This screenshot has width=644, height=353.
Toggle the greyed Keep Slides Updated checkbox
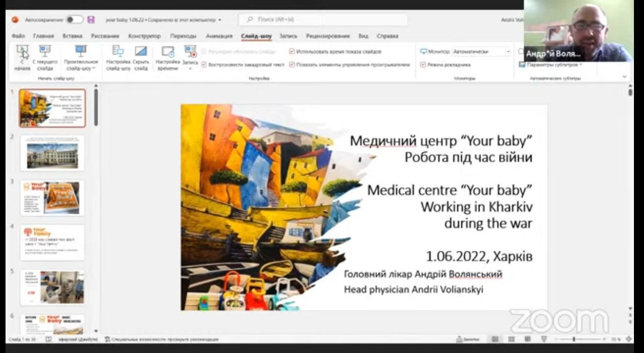204,51
